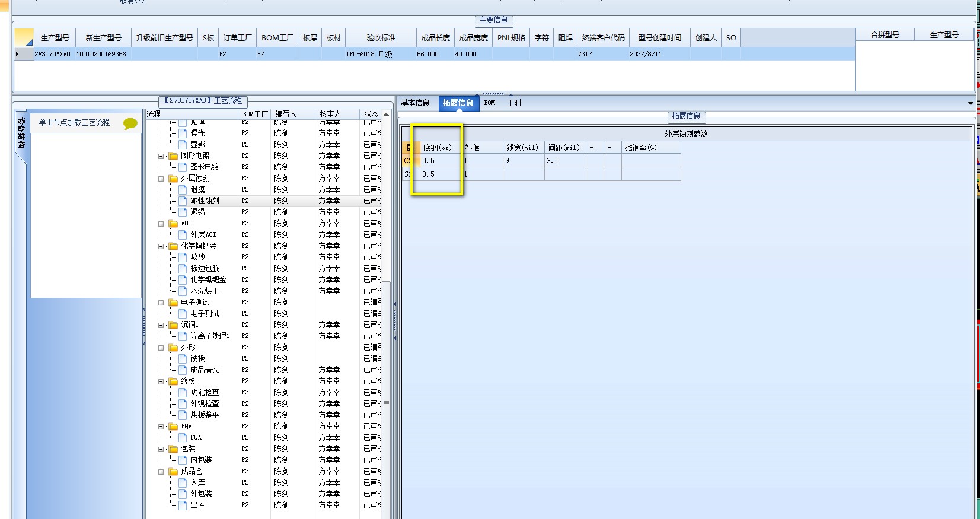
Task: Click the 状态 column header in process tree
Action: point(371,114)
